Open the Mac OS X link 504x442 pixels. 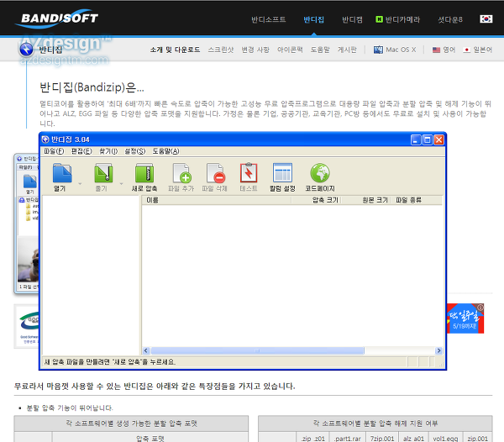click(395, 50)
